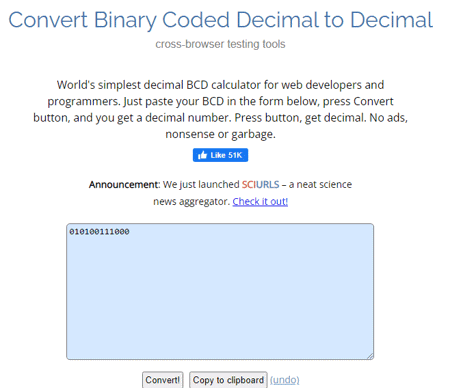Click the news aggregator text

pos(191,201)
